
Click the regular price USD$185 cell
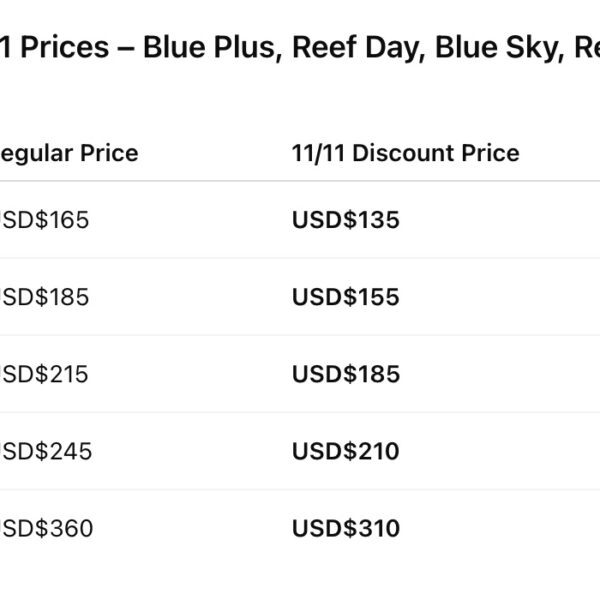pyautogui.click(x=45, y=297)
